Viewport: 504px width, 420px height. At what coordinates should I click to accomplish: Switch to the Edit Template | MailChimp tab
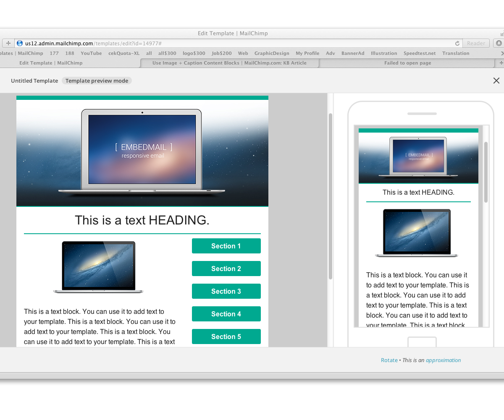tap(51, 63)
